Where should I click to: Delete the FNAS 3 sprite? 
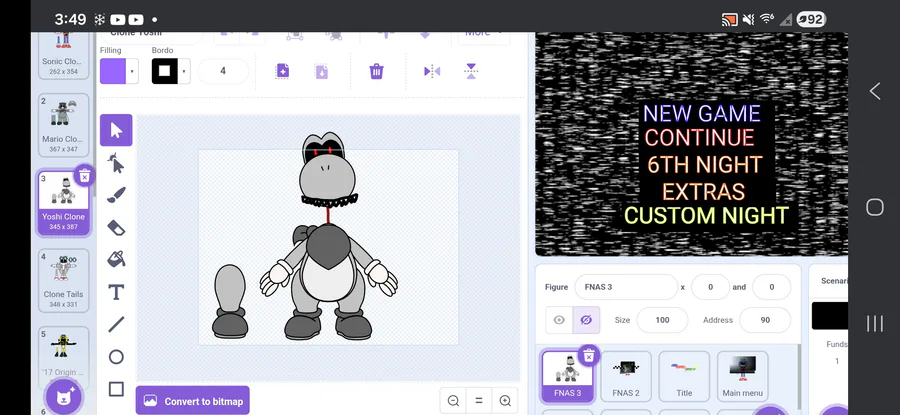[588, 356]
